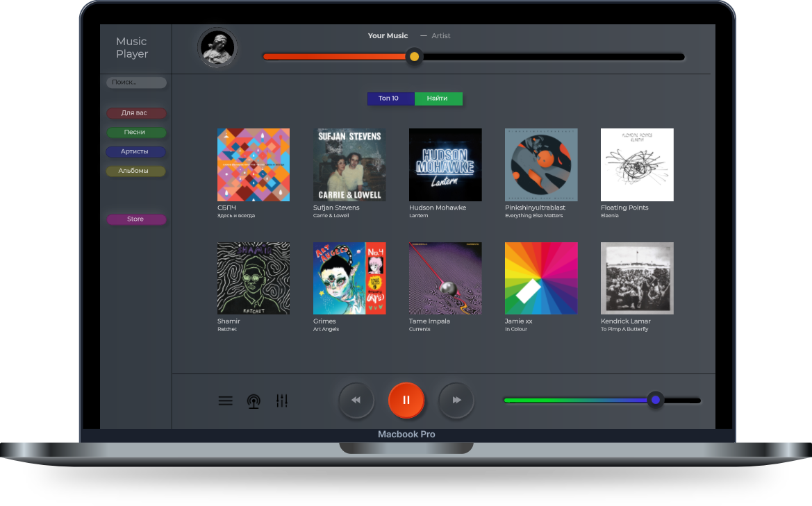Click the track progress slider knob

[x=414, y=56]
